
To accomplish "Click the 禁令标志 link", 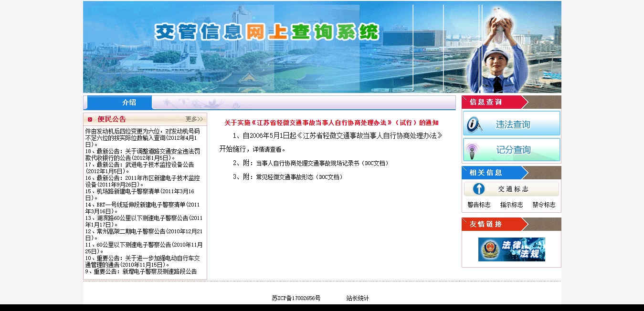I will point(544,205).
